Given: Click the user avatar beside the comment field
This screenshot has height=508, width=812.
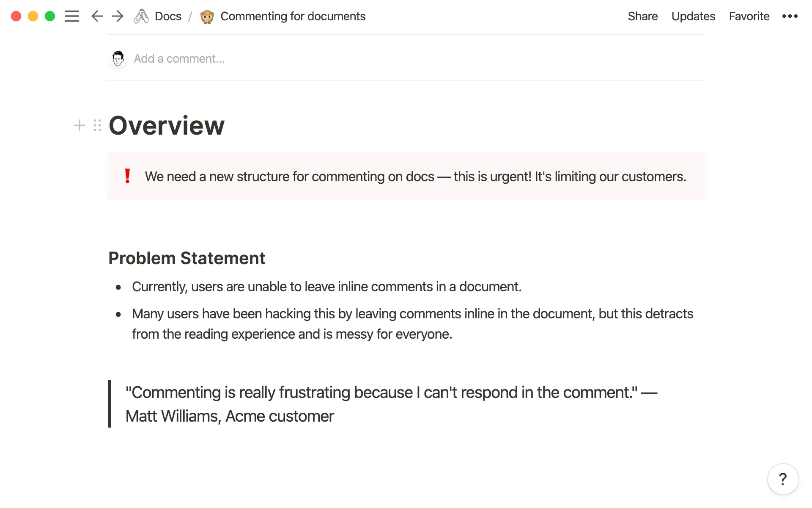Looking at the screenshot, I should [118, 58].
